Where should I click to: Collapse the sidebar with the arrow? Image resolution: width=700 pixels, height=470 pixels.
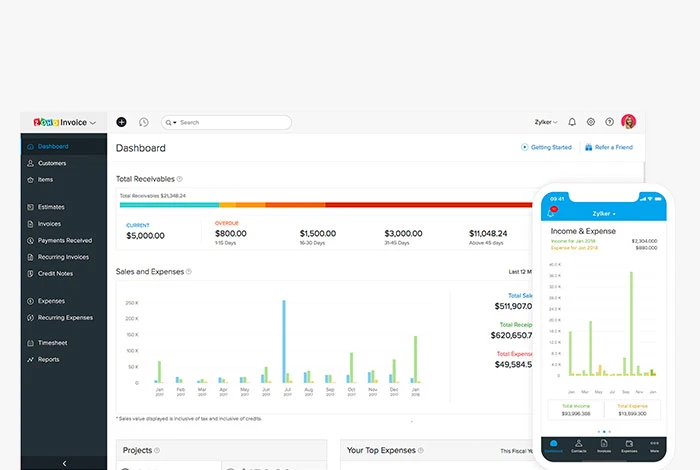(64, 463)
